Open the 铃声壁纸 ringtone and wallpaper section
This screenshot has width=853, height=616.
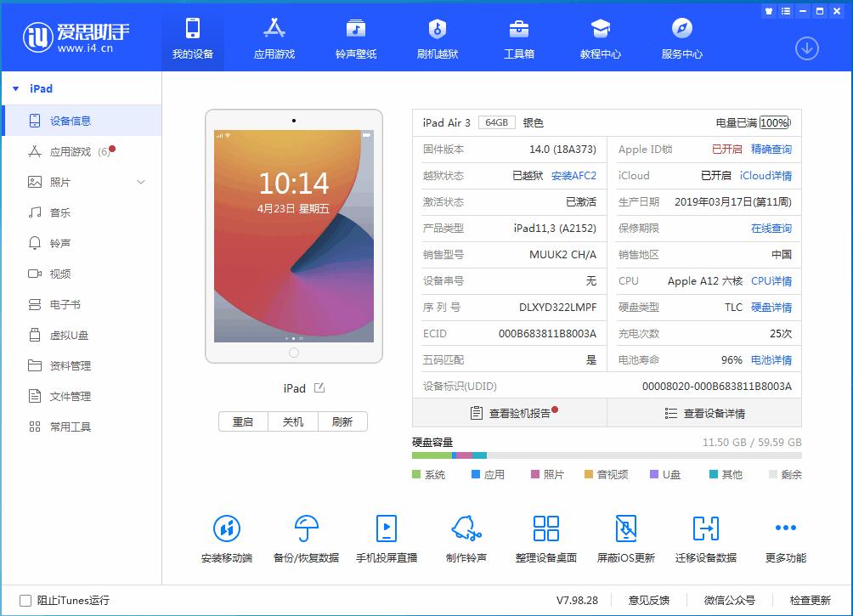click(356, 37)
